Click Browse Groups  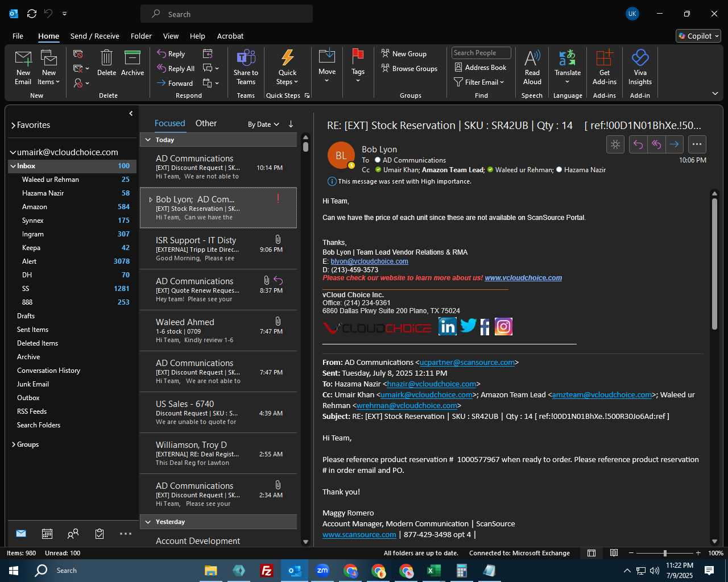pyautogui.click(x=409, y=69)
